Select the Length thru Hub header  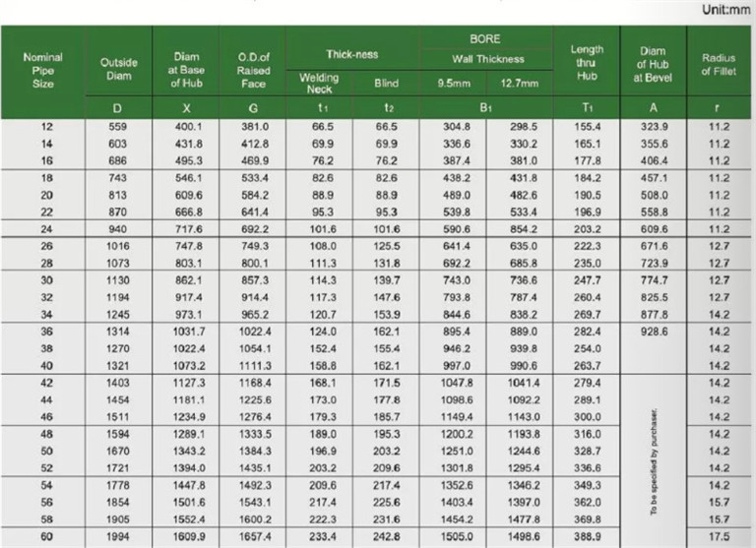tap(587, 62)
